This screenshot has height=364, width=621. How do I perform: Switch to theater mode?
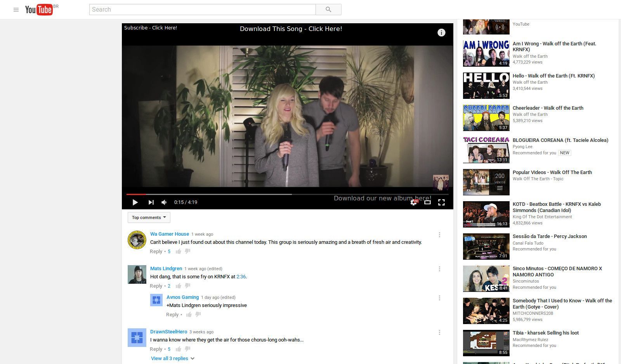tap(427, 202)
